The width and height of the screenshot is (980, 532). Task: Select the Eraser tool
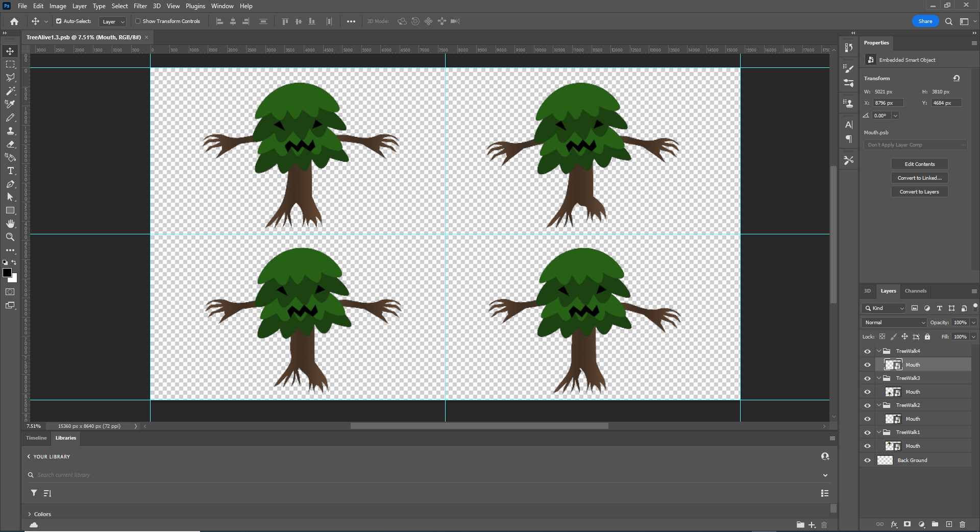click(x=11, y=144)
